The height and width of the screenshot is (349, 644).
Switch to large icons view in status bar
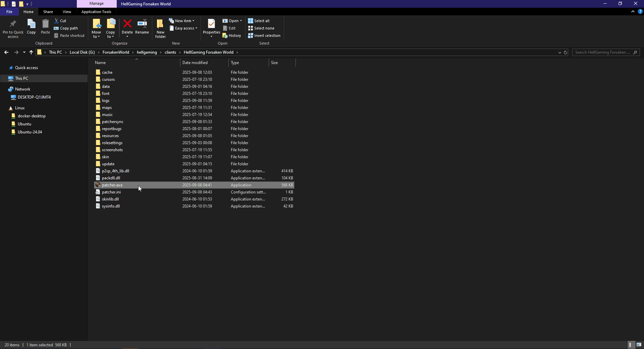pos(639,345)
